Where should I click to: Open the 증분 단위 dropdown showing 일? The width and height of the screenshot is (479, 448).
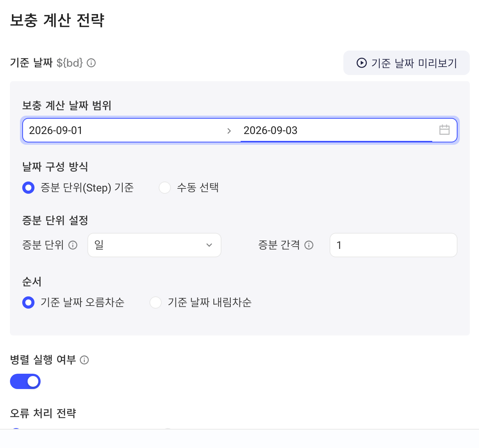154,245
